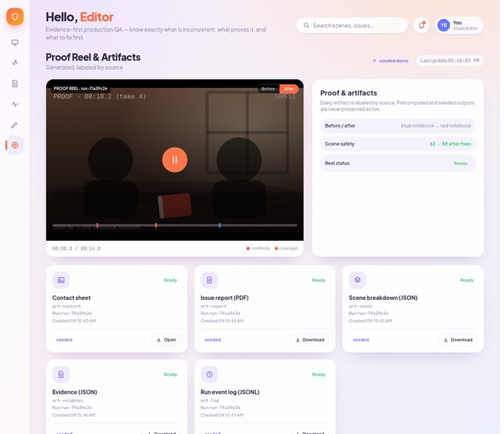Click the PROOF REEL run-7fa39c2e label
The height and width of the screenshot is (434, 504).
(80, 89)
